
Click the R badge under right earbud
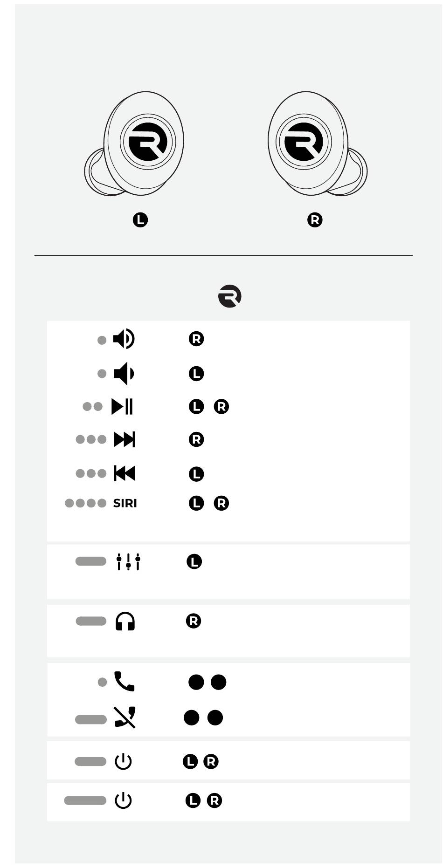[315, 220]
